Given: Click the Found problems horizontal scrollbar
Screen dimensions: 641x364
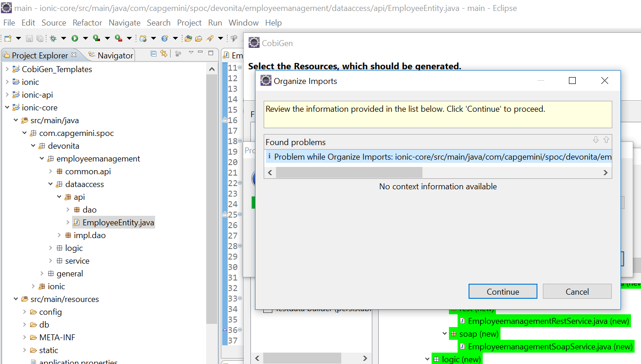Looking at the screenshot, I should [349, 172].
